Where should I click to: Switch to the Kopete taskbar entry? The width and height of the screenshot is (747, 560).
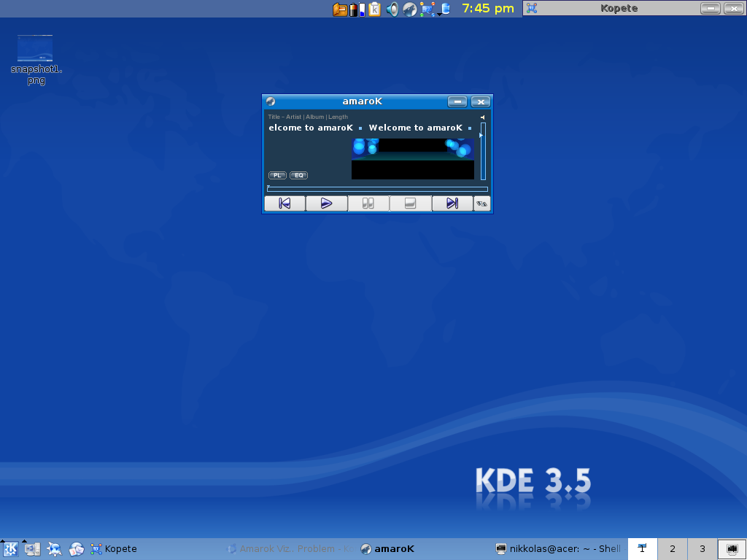(x=114, y=549)
